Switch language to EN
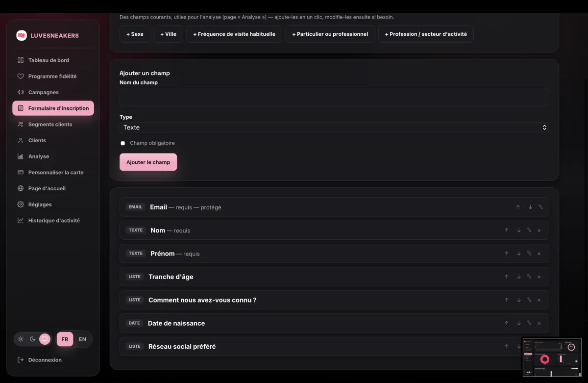 [82, 339]
